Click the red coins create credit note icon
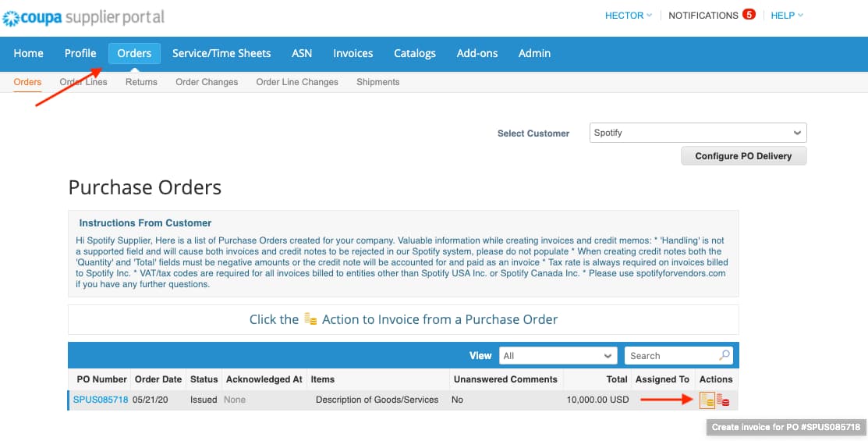Image resolution: width=868 pixels, height=441 pixels. tap(724, 400)
